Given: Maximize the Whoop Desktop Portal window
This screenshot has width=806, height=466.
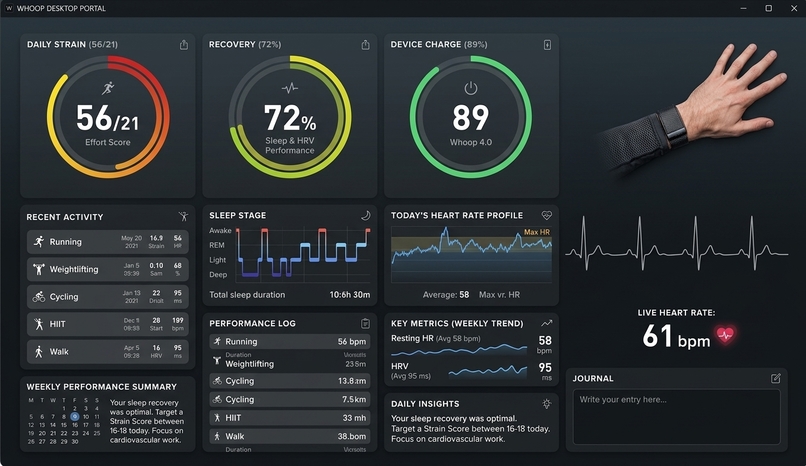Looking at the screenshot, I should tap(768, 8).
